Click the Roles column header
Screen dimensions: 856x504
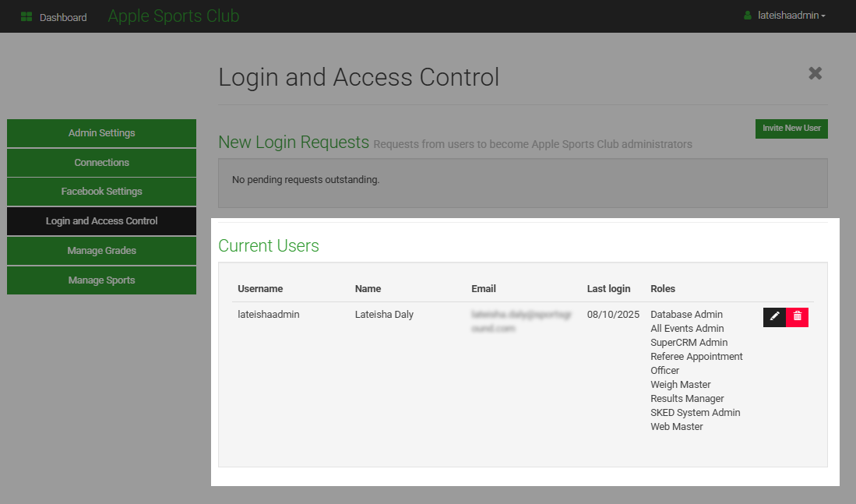pyautogui.click(x=663, y=289)
